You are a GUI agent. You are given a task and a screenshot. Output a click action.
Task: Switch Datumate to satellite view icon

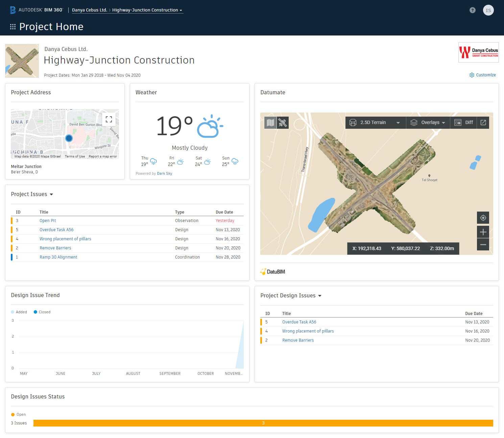tap(283, 123)
